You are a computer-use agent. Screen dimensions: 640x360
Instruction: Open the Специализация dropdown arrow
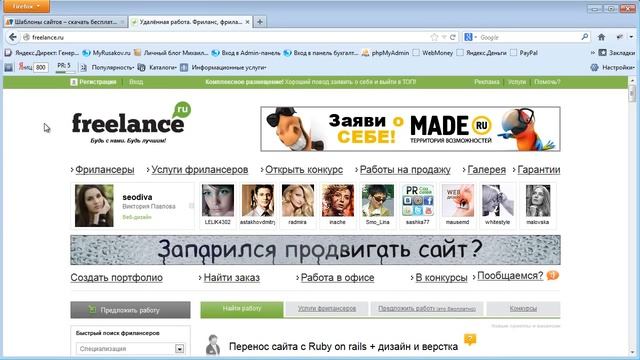pos(179,349)
